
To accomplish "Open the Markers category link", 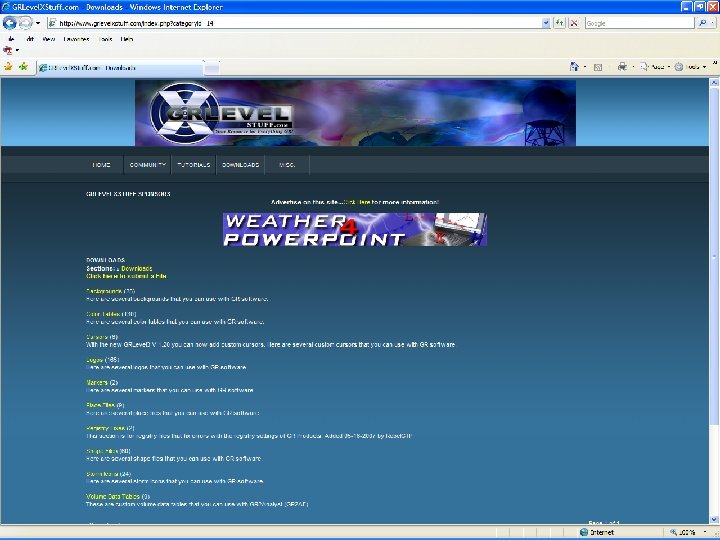I will tap(97, 382).
